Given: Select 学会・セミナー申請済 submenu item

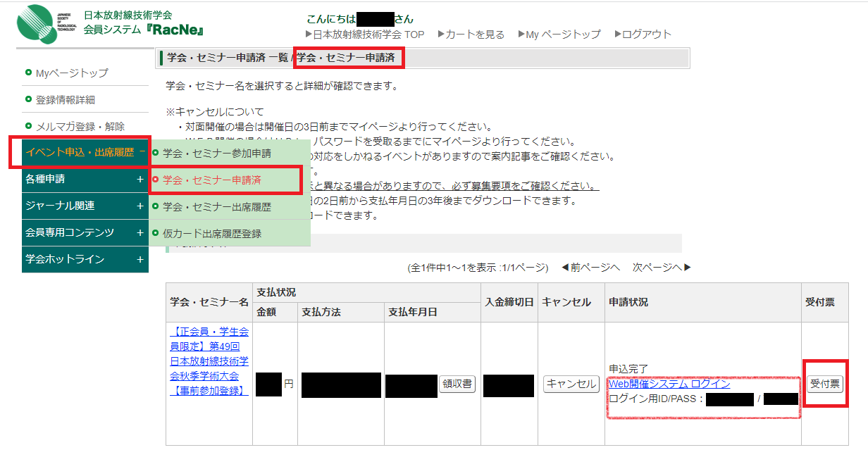Looking at the screenshot, I should 211,180.
